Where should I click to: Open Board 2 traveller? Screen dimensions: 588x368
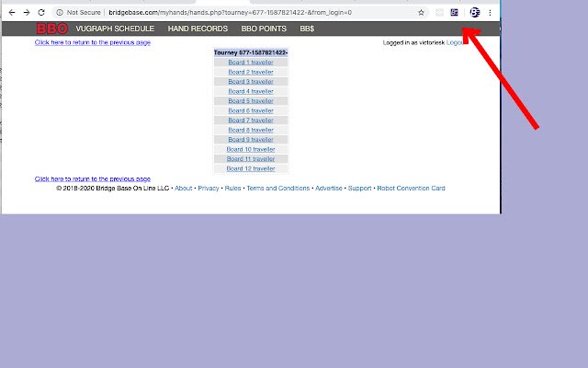point(251,72)
